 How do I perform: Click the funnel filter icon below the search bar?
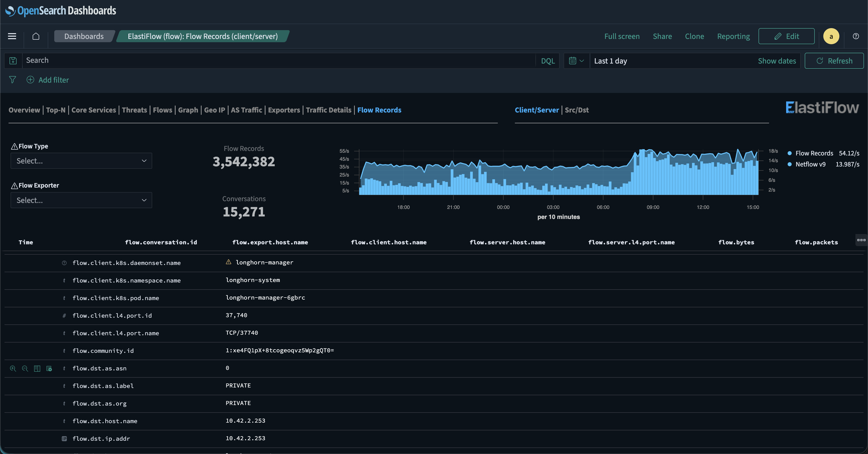pyautogui.click(x=13, y=80)
